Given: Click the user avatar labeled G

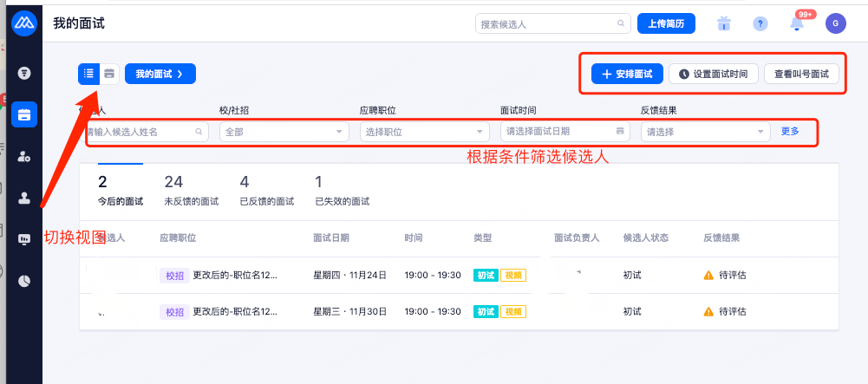Looking at the screenshot, I should click(x=835, y=23).
